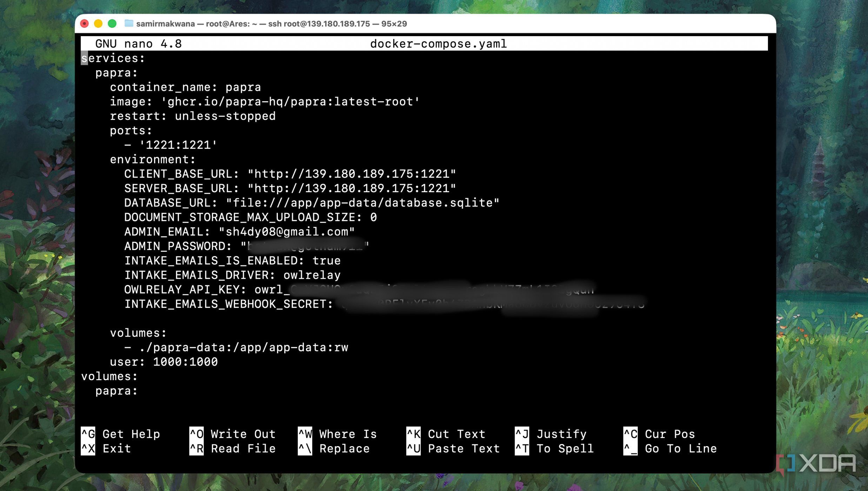Viewport: 868px width, 491px height.
Task: Click the ^U Paste Text shortcut
Action: click(453, 449)
